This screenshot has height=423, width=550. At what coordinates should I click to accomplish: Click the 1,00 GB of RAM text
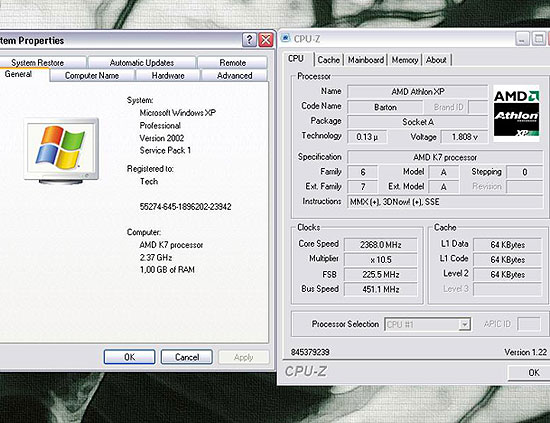[167, 270]
